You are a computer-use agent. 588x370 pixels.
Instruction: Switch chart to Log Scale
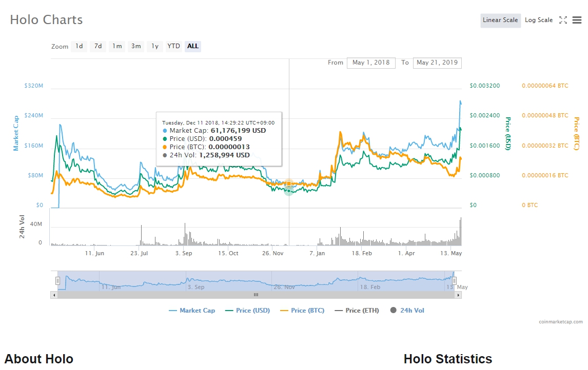[x=539, y=20]
